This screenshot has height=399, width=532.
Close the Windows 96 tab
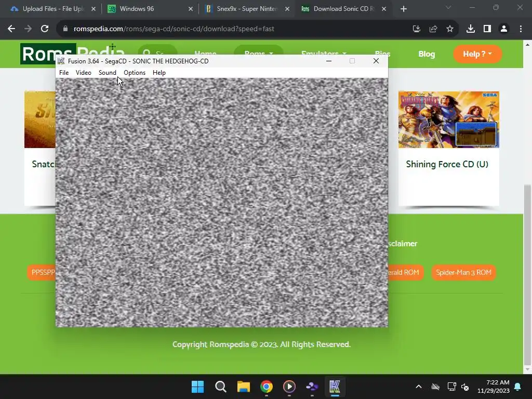point(190,9)
